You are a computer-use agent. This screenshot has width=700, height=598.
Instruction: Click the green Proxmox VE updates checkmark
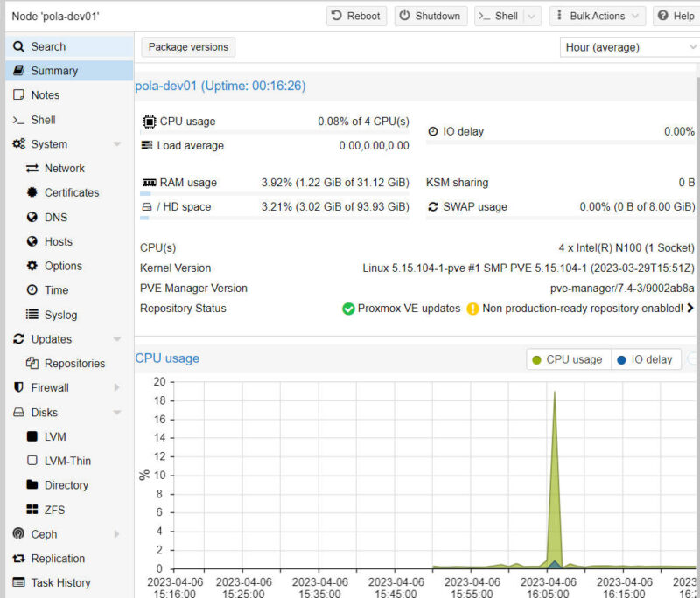click(348, 309)
